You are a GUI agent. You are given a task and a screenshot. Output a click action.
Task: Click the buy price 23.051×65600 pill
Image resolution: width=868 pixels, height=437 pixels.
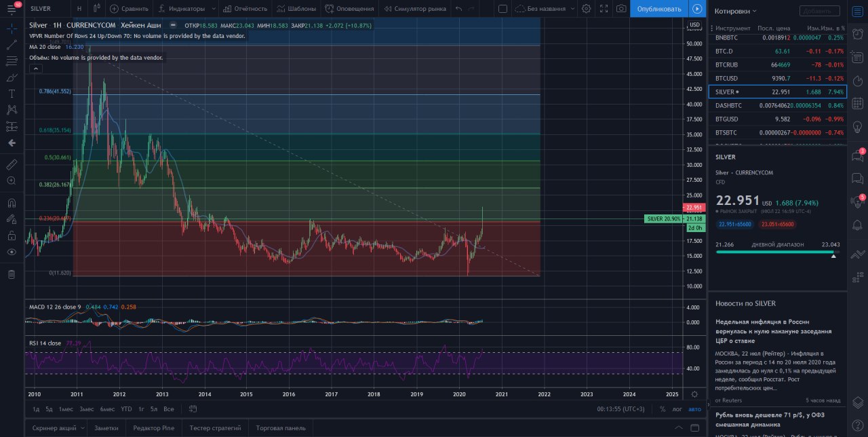[x=776, y=224]
